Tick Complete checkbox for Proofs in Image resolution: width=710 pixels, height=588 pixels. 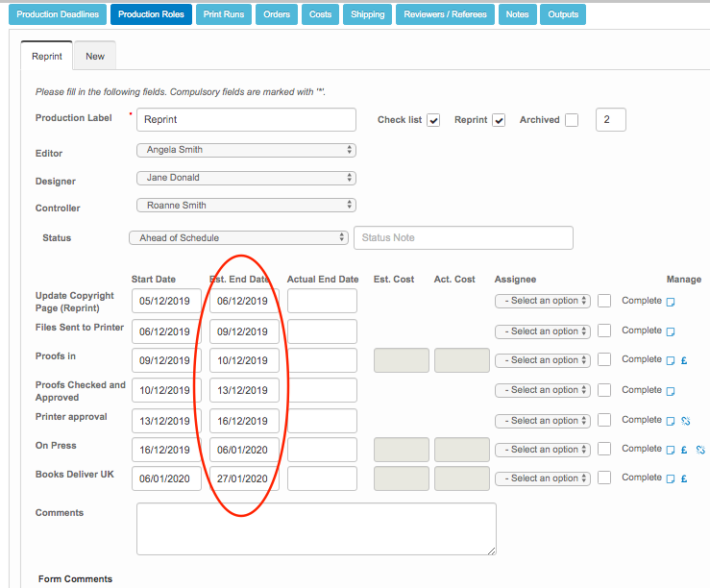[604, 359]
